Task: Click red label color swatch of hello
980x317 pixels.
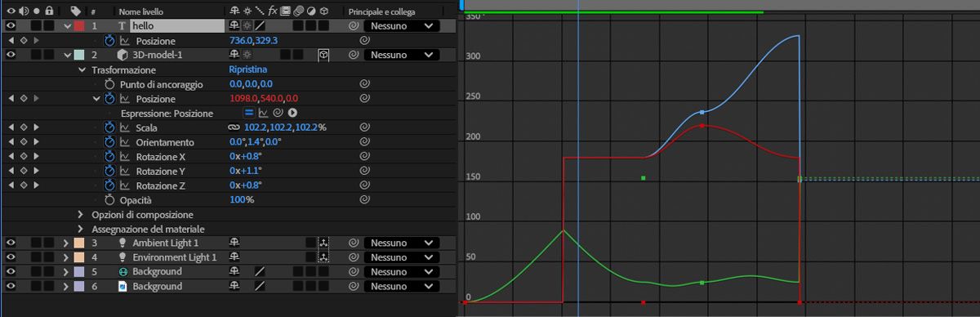Action: (79, 26)
